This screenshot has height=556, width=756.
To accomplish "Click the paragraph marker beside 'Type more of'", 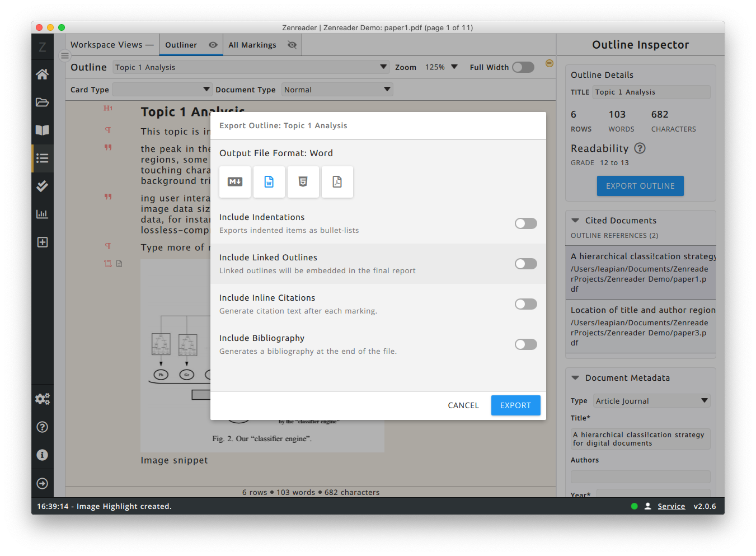I will [x=108, y=246].
